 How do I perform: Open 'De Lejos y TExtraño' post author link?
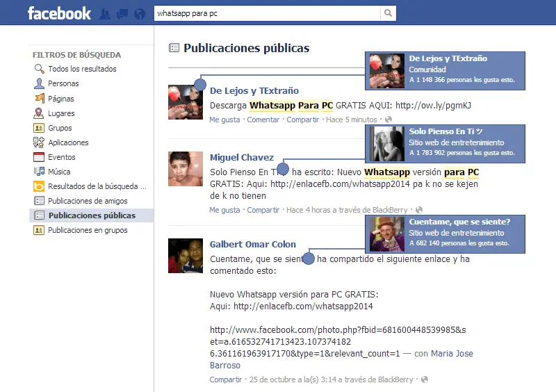pos(254,91)
